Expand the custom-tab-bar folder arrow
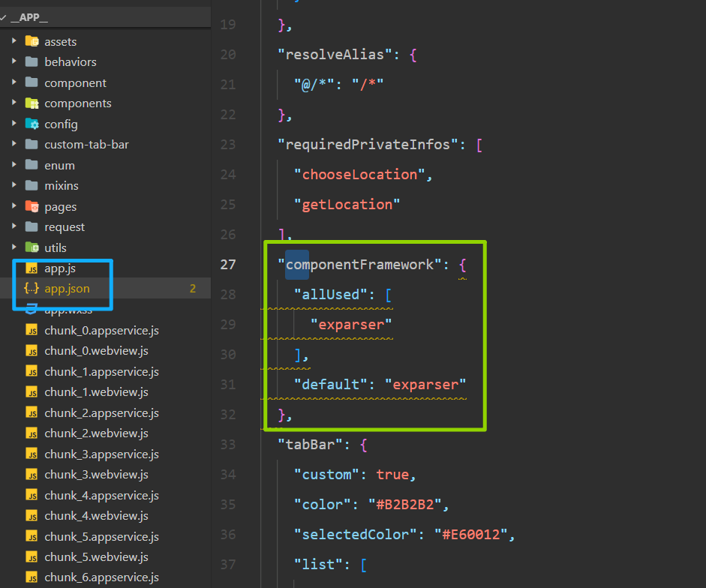Screen dimensions: 706x588 pos(14,144)
